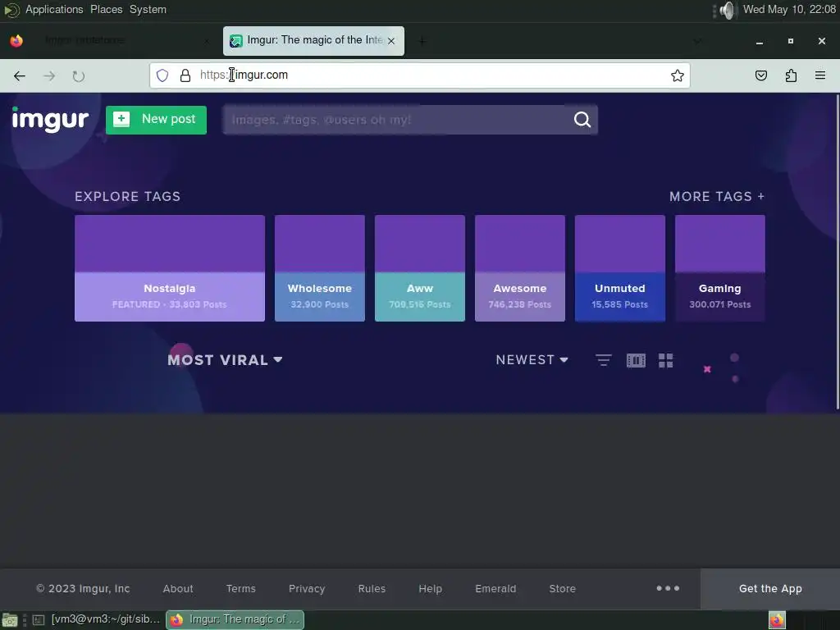Click the imgur.com address bar

tap(419, 75)
